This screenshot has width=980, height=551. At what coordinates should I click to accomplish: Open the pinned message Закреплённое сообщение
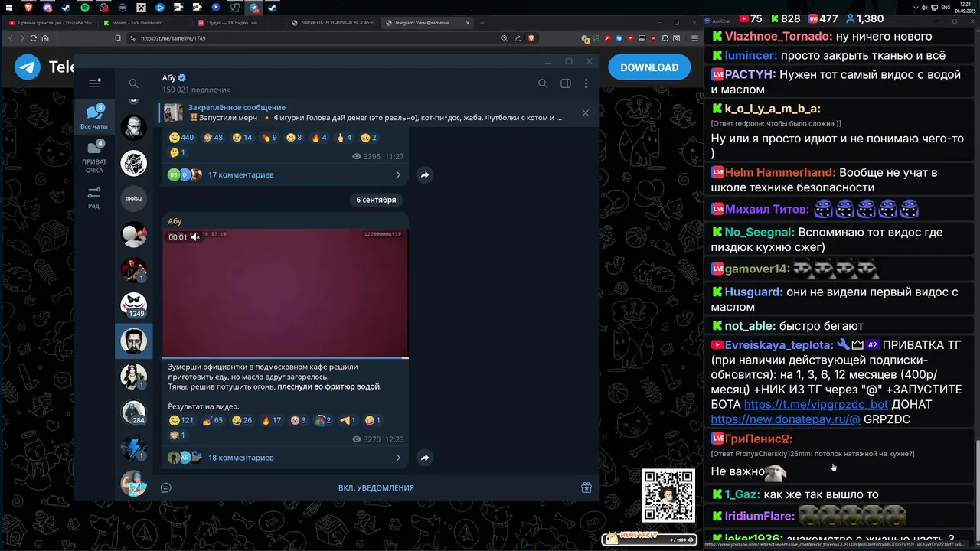(x=367, y=112)
